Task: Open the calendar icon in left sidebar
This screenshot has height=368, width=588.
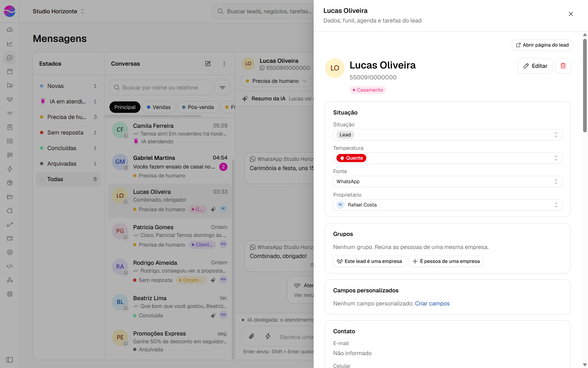Action: click(10, 72)
